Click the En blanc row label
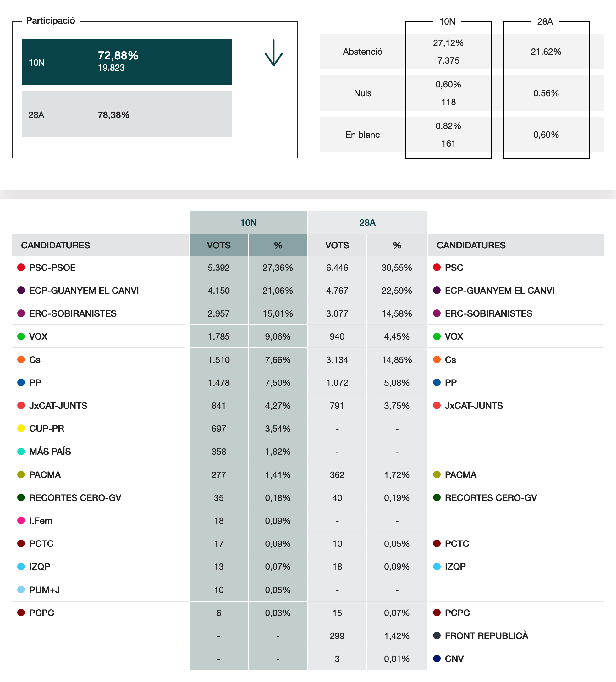 pos(362,135)
